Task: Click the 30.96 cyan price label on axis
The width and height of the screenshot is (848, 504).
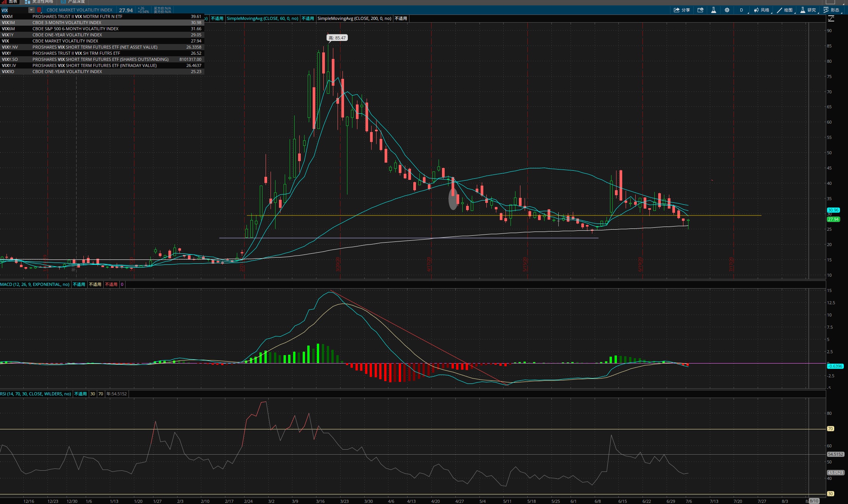Action: (x=833, y=210)
